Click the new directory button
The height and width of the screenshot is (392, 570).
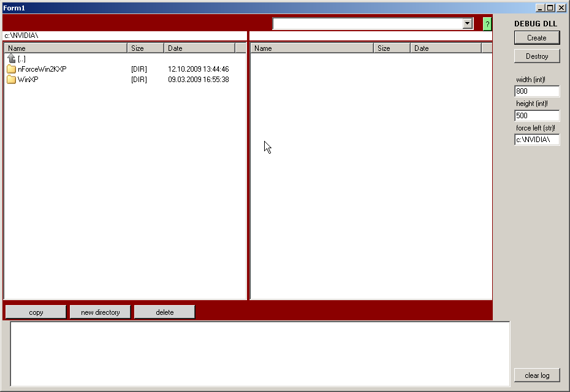pos(101,312)
